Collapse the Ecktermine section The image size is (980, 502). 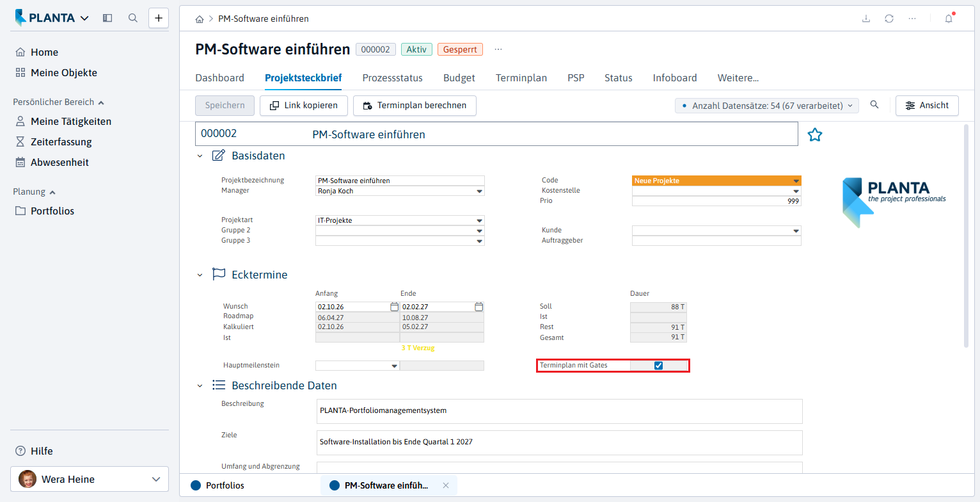[x=200, y=275]
